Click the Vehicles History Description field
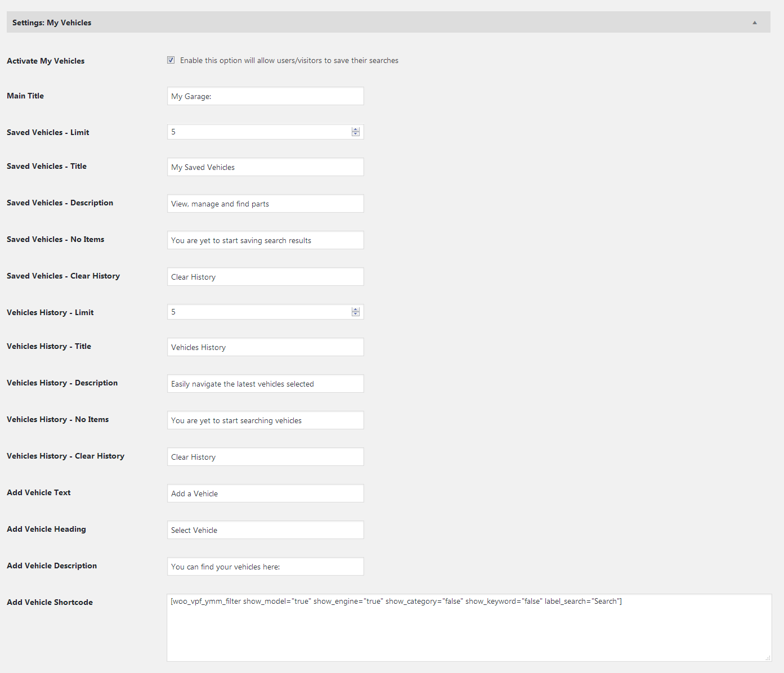Image resolution: width=784 pixels, height=673 pixels. coord(265,384)
